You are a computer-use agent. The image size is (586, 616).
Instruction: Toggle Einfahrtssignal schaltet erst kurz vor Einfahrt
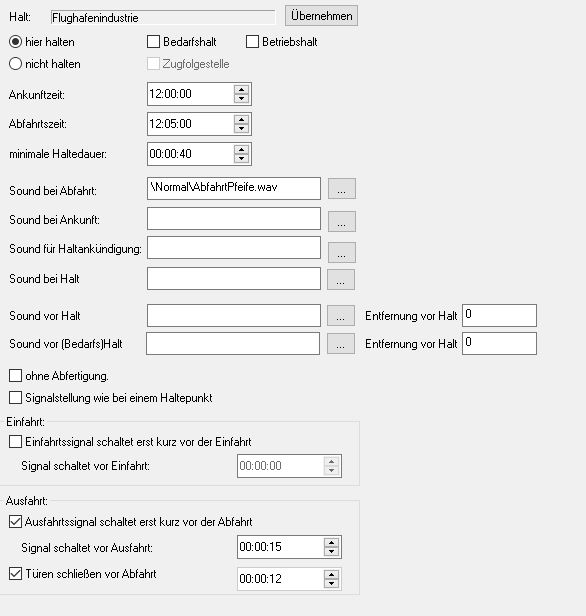(x=15, y=442)
